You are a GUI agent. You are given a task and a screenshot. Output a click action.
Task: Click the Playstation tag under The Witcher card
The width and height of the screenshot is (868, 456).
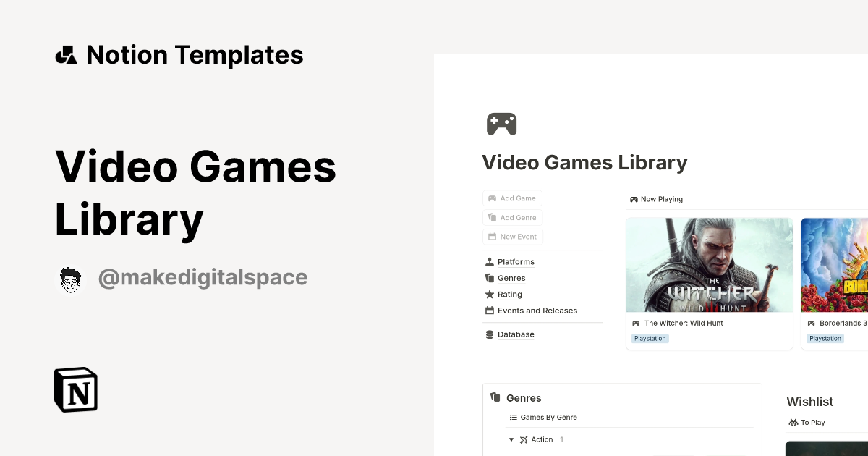pos(650,338)
